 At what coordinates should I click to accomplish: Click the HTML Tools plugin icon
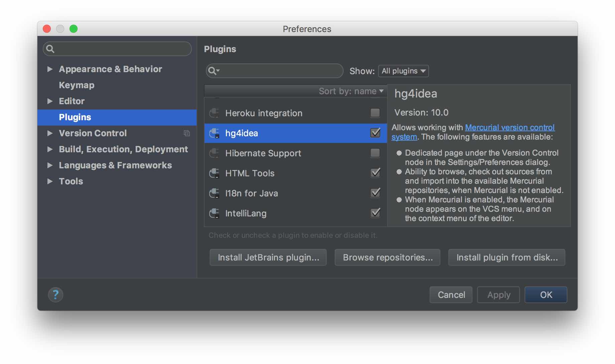click(x=214, y=173)
